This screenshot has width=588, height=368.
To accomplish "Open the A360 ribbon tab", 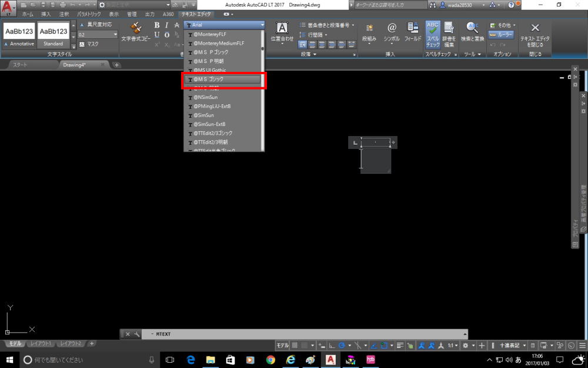I will 168,14.
